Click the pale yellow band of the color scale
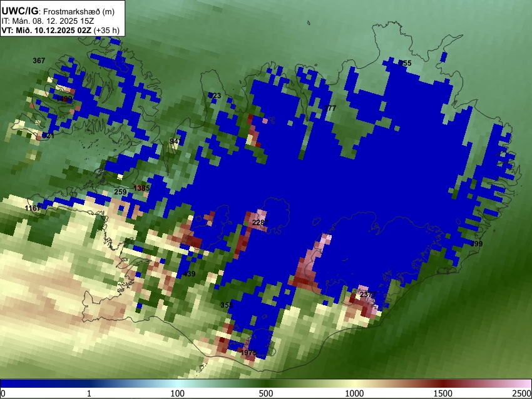Screen dimensions: 532x399 (x=354, y=383)
